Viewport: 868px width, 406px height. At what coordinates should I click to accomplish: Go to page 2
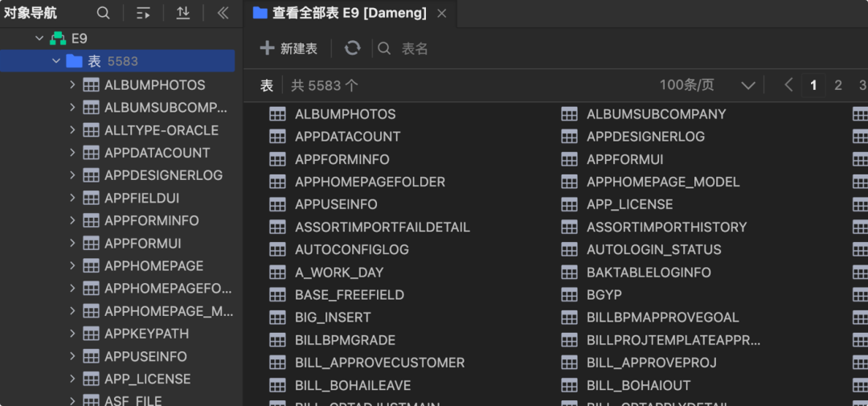pos(838,85)
